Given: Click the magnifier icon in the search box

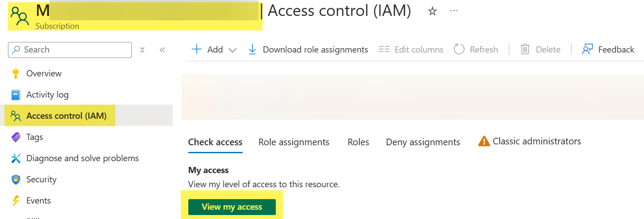Looking at the screenshot, I should (16, 50).
